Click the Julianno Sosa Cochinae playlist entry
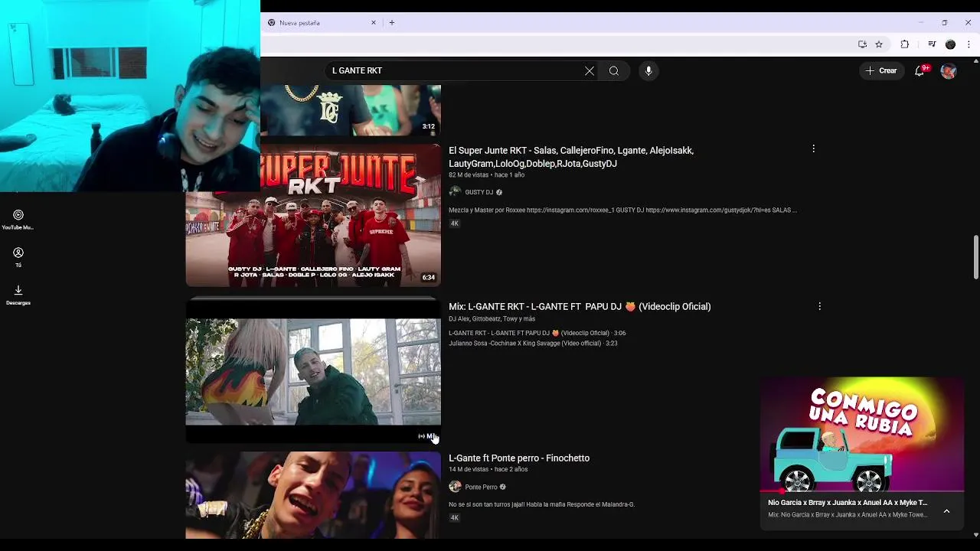Screen dimensions: 980x551 533,344
